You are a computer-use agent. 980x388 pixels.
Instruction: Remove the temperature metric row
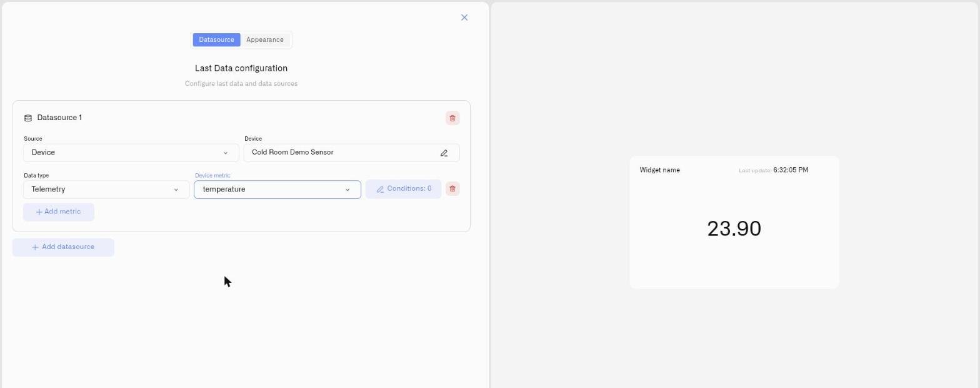point(452,189)
